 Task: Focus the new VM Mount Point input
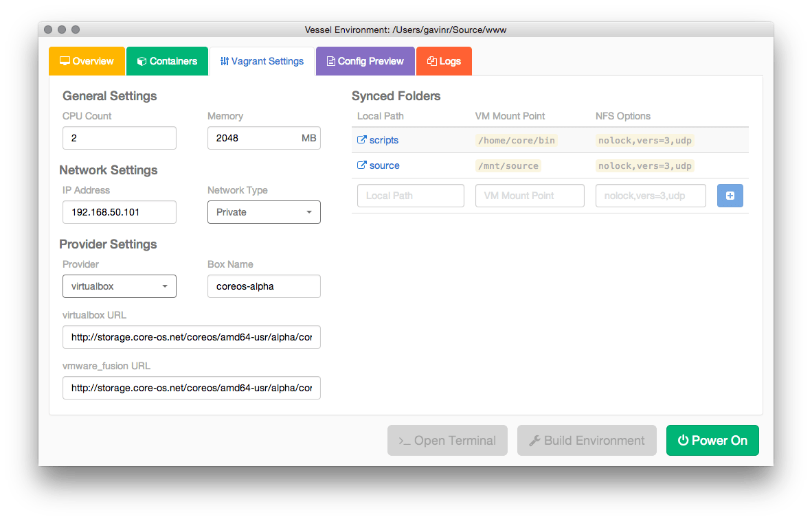530,196
